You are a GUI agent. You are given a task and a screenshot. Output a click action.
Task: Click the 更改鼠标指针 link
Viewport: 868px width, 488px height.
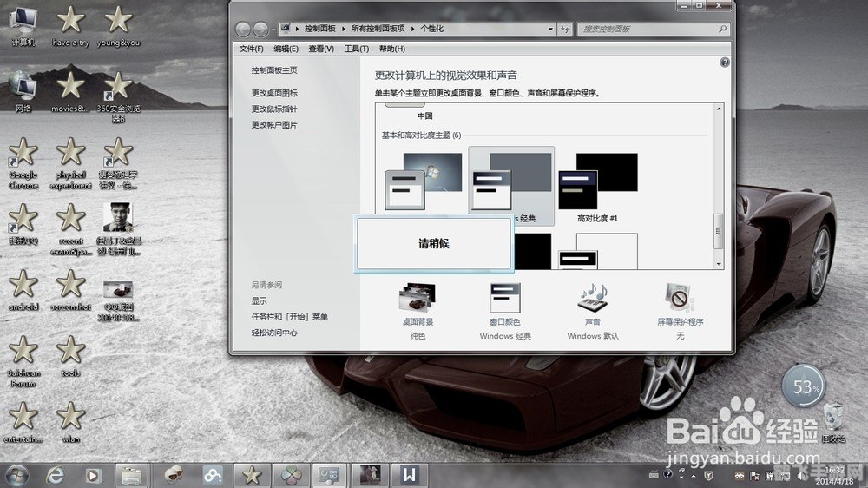[x=274, y=109]
